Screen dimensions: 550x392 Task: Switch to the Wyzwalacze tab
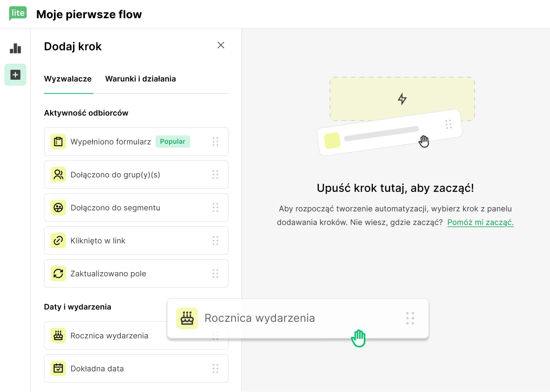coord(68,79)
